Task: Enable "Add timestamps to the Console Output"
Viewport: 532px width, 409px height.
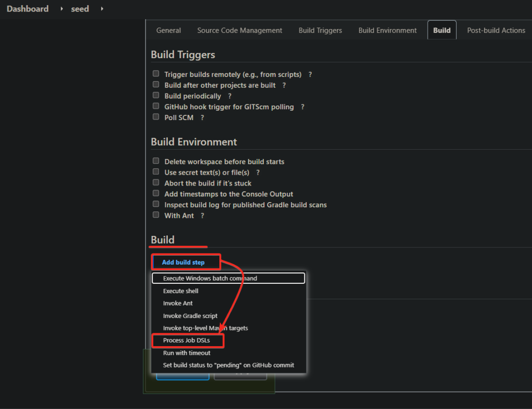Action: click(155, 193)
